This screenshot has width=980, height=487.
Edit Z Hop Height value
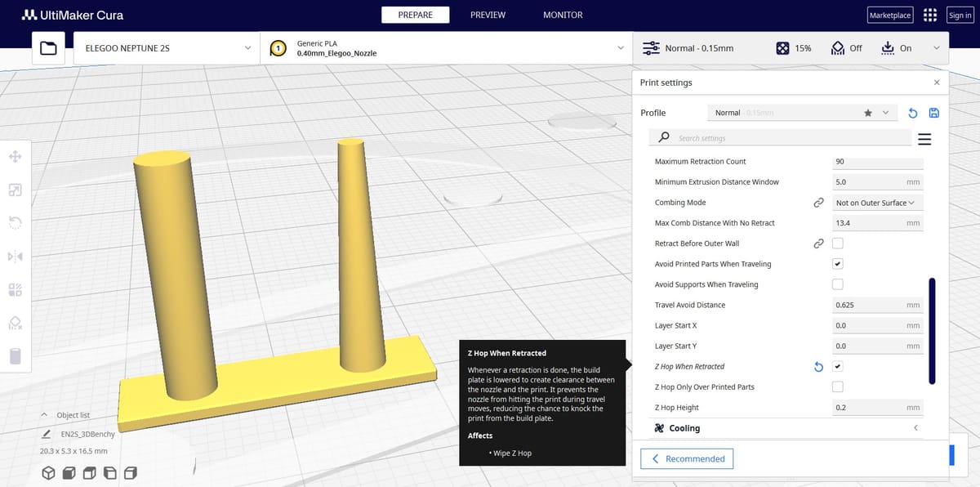[877, 408]
